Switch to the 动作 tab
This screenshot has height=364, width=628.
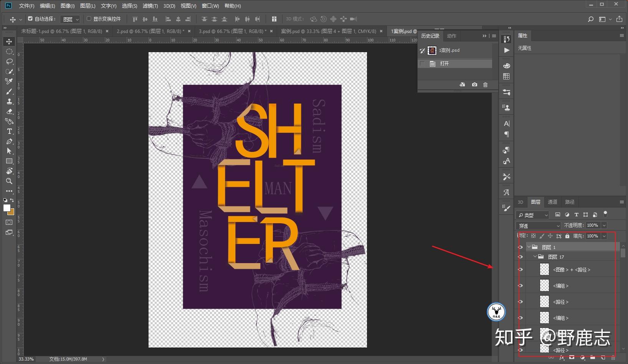click(452, 36)
